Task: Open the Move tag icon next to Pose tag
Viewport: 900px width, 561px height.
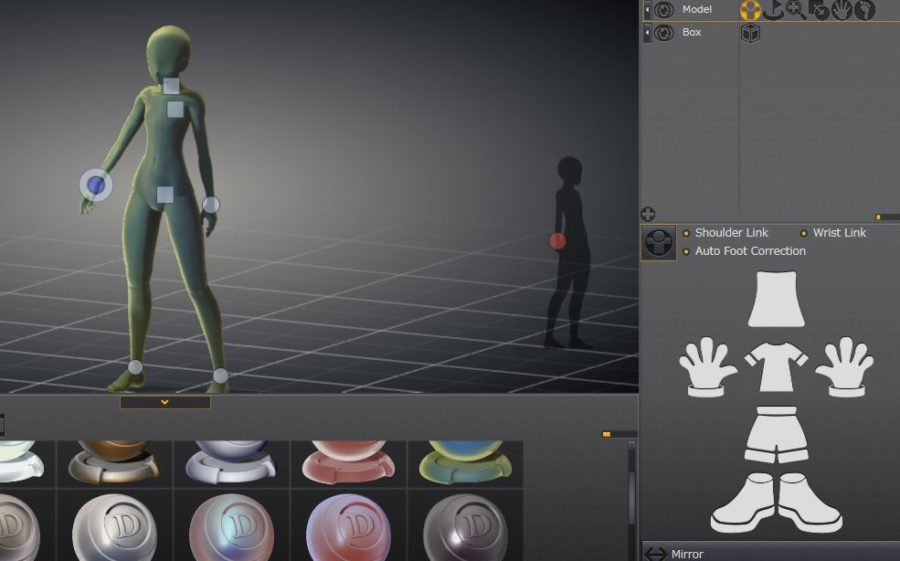Action: pyautogui.click(x=773, y=10)
